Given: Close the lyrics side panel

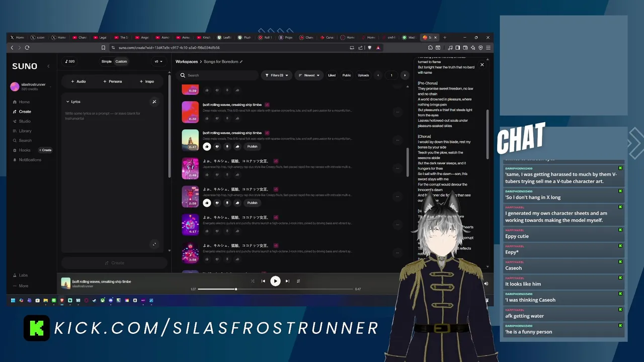Looking at the screenshot, I should coord(482,65).
